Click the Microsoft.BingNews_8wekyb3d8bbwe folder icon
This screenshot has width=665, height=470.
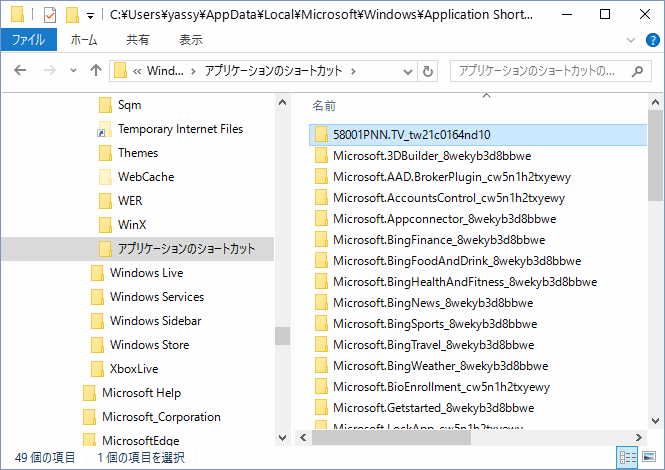pos(321,303)
